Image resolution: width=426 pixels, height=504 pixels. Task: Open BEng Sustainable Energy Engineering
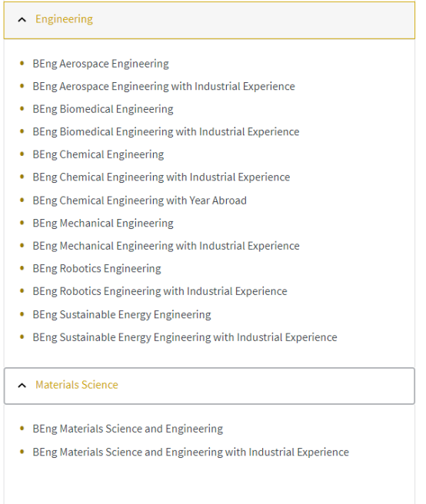click(x=122, y=315)
